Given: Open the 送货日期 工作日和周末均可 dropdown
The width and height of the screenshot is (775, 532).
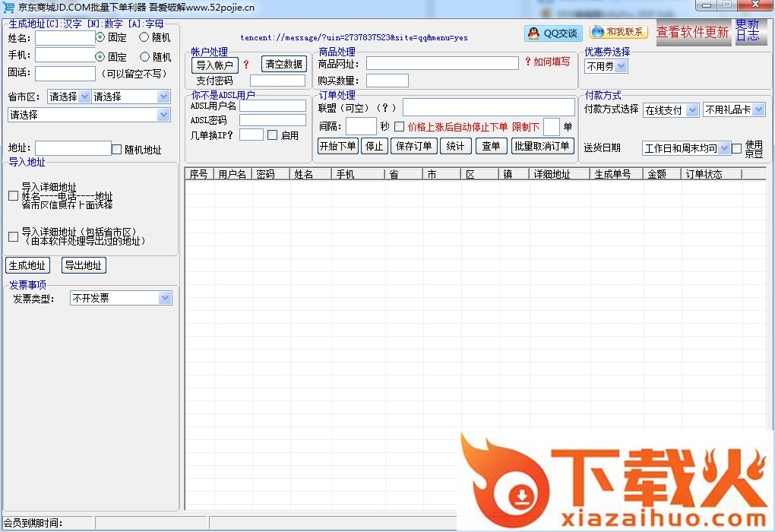Looking at the screenshot, I should tap(686, 148).
